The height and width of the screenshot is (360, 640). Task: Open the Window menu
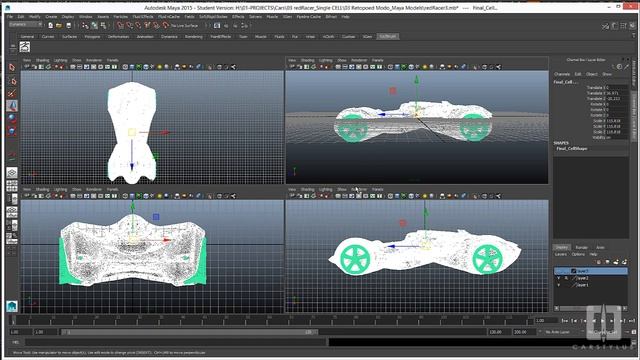click(x=85, y=17)
